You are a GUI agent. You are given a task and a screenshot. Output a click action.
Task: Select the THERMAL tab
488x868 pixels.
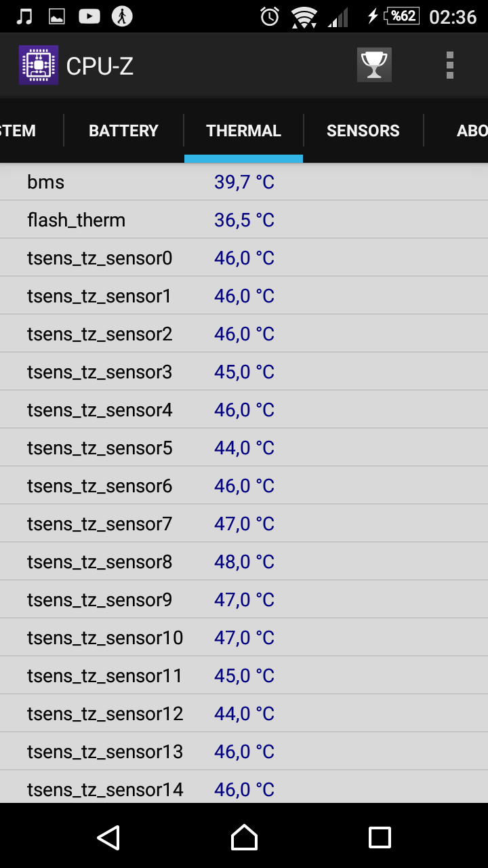[243, 131]
